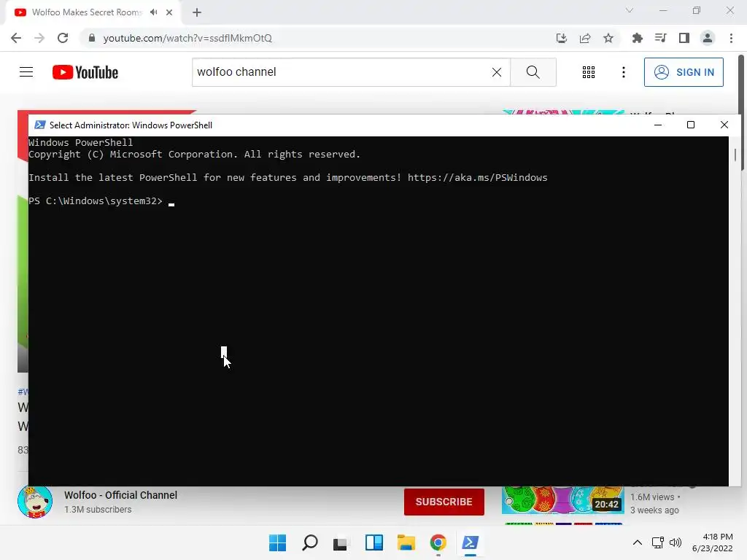Mute the tab audio speaker icon
The width and height of the screenshot is (747, 560).
click(x=153, y=12)
